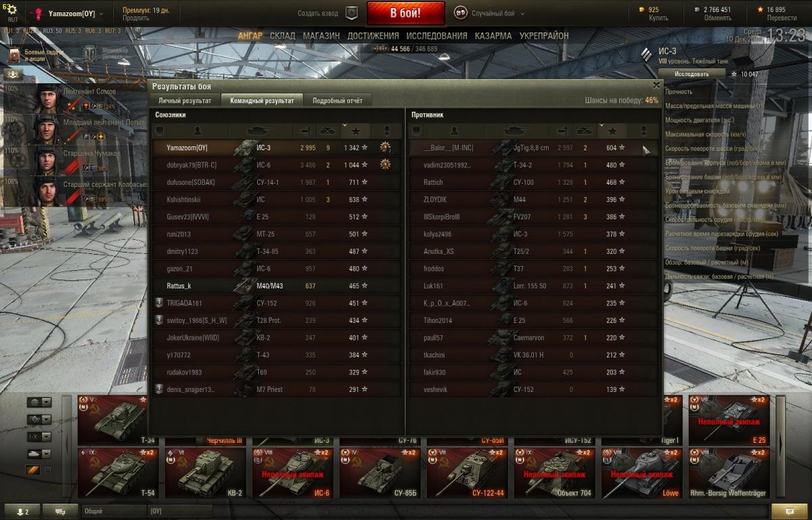Sort enemy team by kills column icon
This screenshot has width=812, height=520.
click(x=583, y=131)
